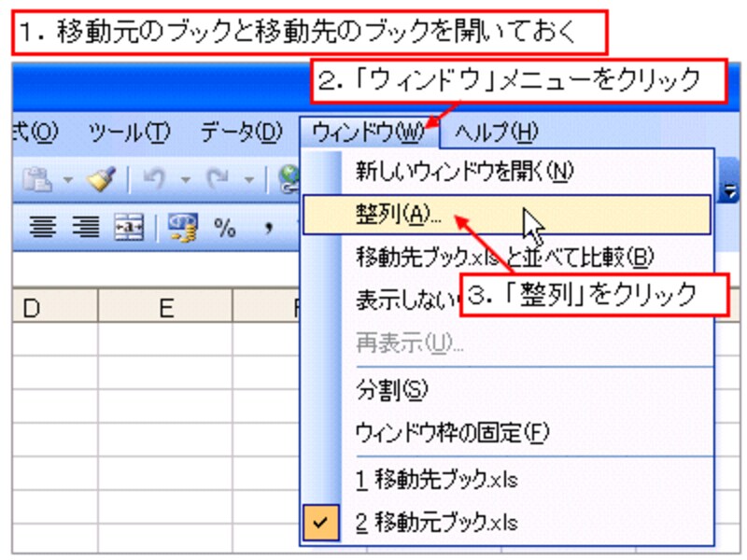Select column E header

point(165,308)
